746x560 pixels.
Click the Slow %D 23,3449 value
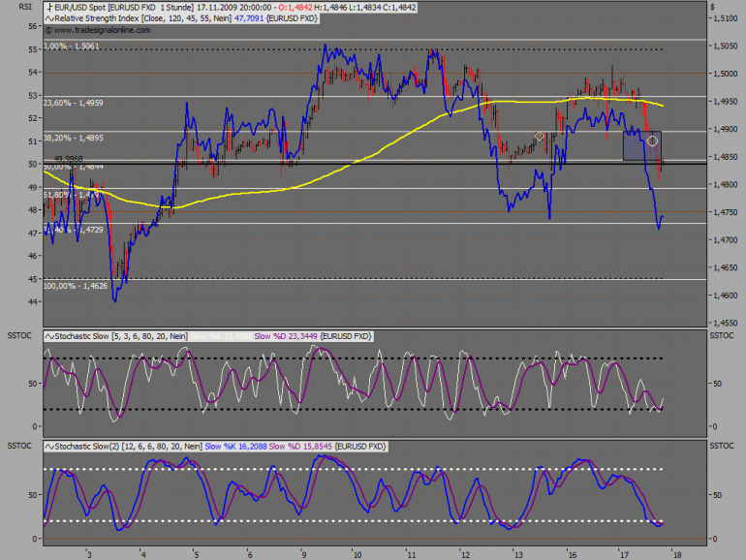tap(286, 336)
